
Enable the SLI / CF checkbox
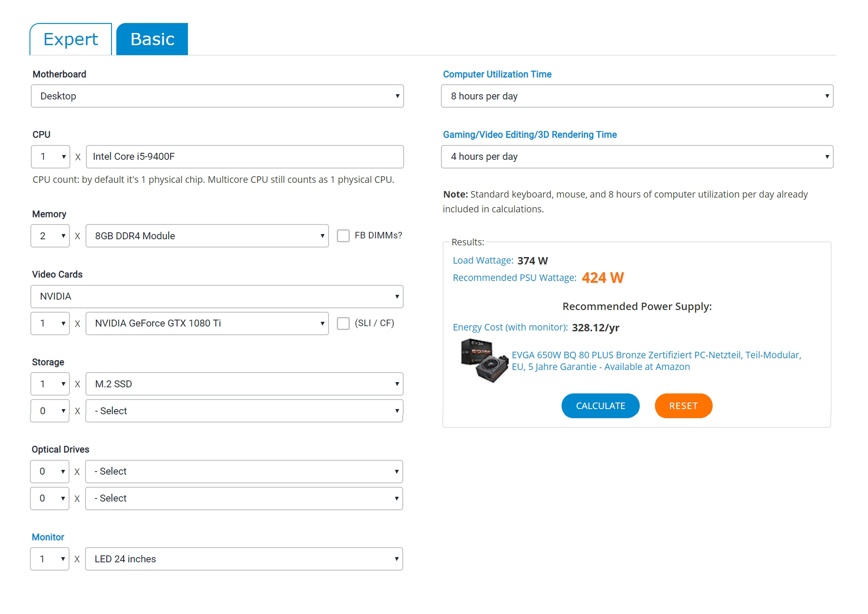click(343, 324)
